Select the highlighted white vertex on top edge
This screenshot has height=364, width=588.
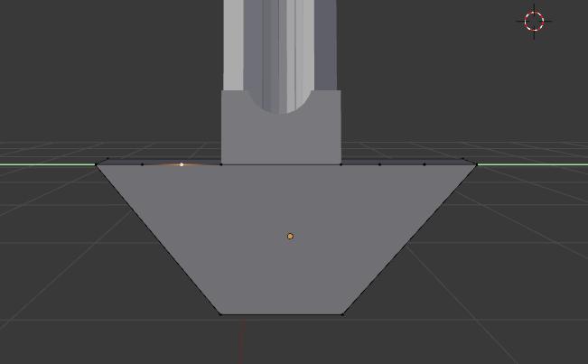pyautogui.click(x=182, y=164)
